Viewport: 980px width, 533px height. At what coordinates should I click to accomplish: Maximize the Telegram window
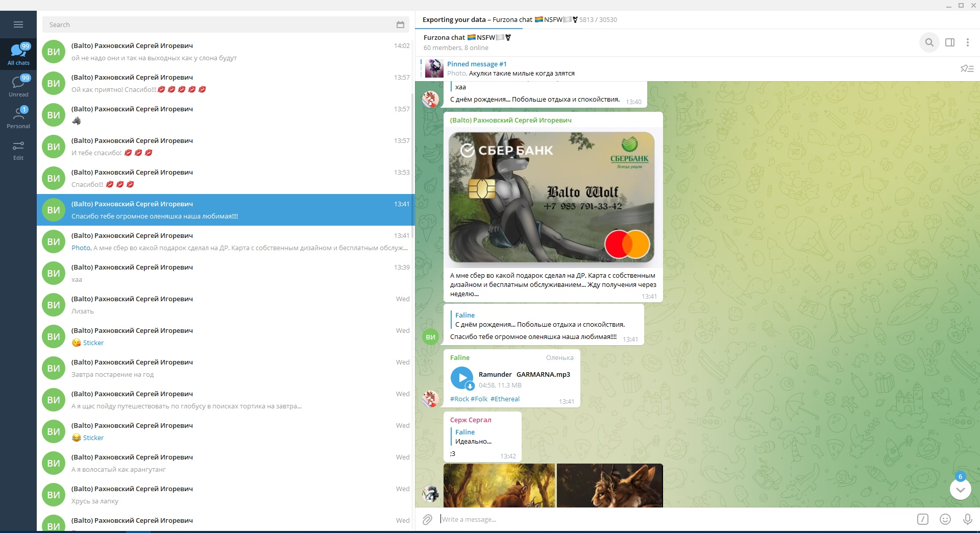(961, 6)
